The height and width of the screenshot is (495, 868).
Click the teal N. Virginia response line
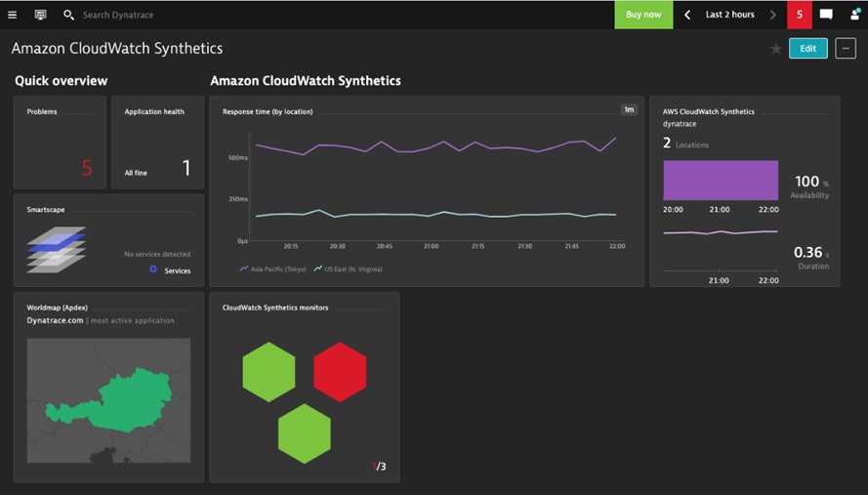[435, 214]
